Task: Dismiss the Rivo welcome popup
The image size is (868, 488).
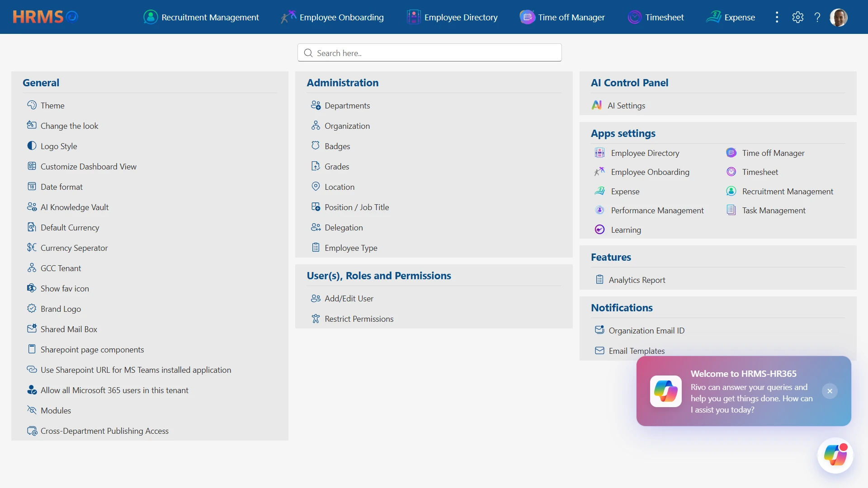Action: (830, 391)
